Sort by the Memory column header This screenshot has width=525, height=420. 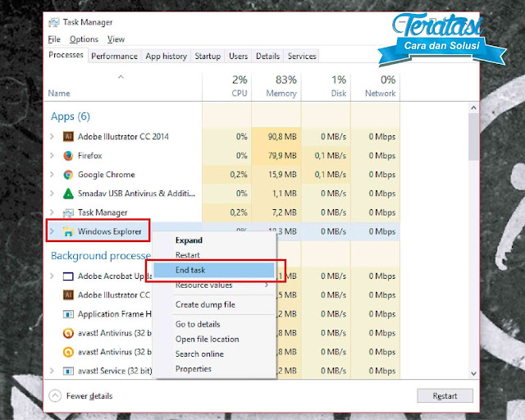point(276,87)
